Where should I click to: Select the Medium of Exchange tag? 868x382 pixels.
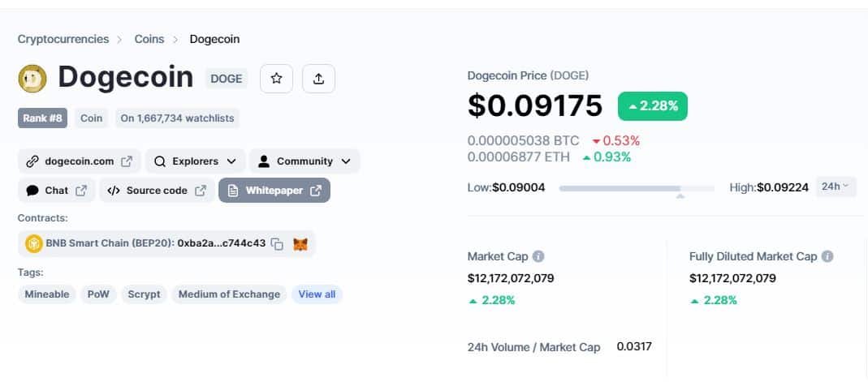(229, 294)
